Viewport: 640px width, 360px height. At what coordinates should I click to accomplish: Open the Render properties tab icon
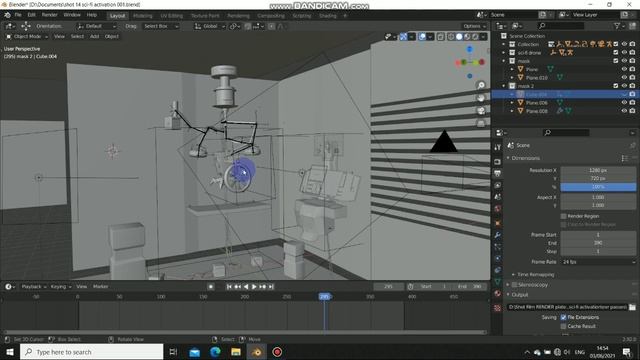(497, 162)
